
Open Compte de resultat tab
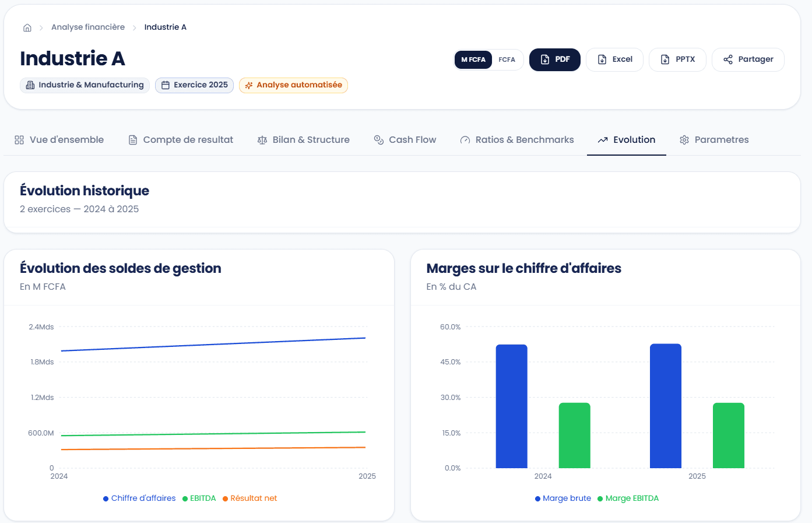coord(181,140)
